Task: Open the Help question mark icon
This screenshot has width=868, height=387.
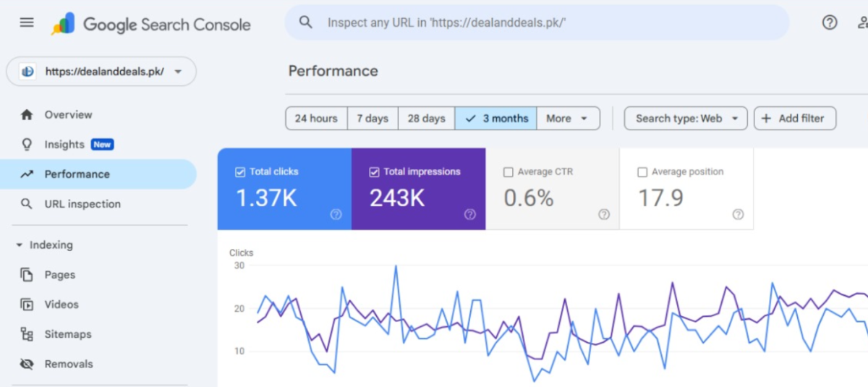Action: (830, 22)
